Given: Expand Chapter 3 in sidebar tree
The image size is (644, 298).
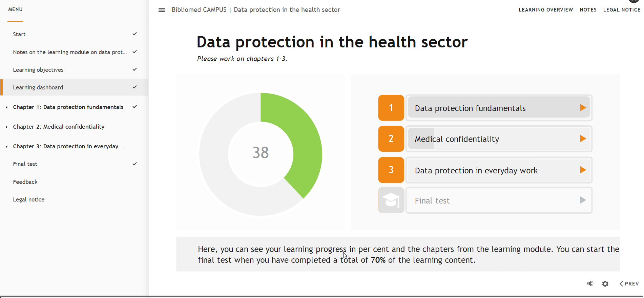Looking at the screenshot, I should (x=6, y=147).
